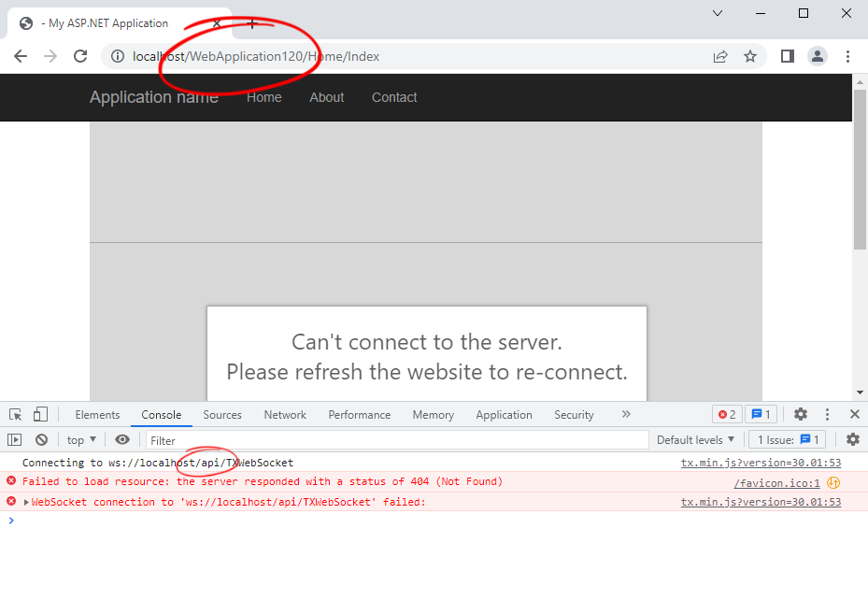This screenshot has height=600, width=868.
Task: Open DevTools settings gear
Action: tap(801, 414)
